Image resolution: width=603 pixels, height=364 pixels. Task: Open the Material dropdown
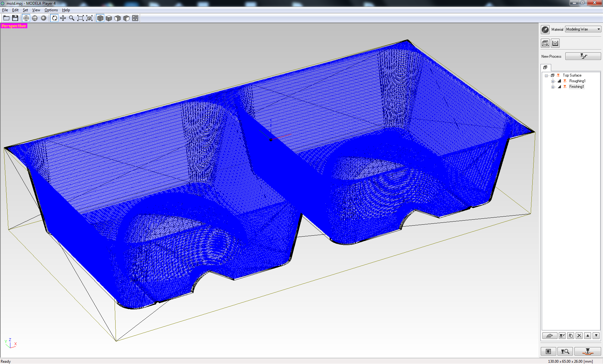click(x=583, y=29)
